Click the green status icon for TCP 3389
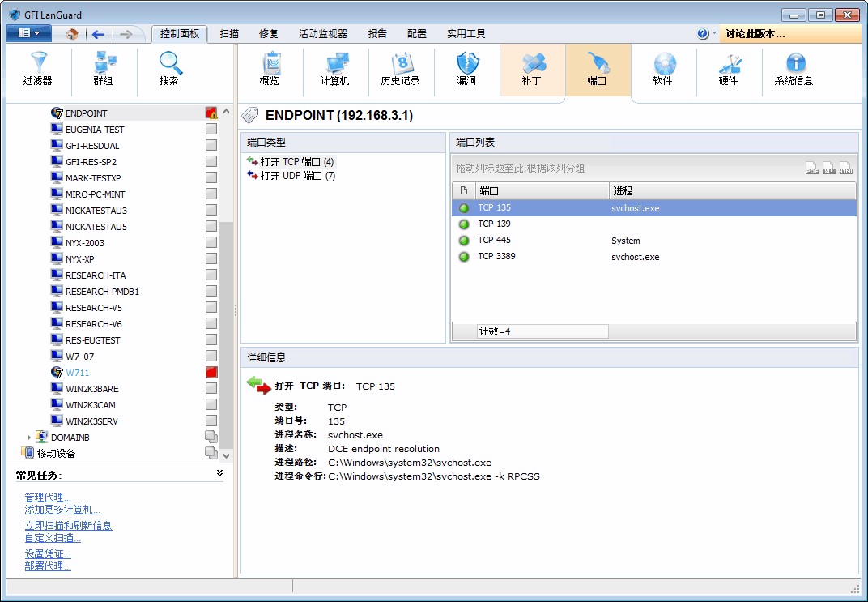The image size is (868, 602). tap(464, 257)
